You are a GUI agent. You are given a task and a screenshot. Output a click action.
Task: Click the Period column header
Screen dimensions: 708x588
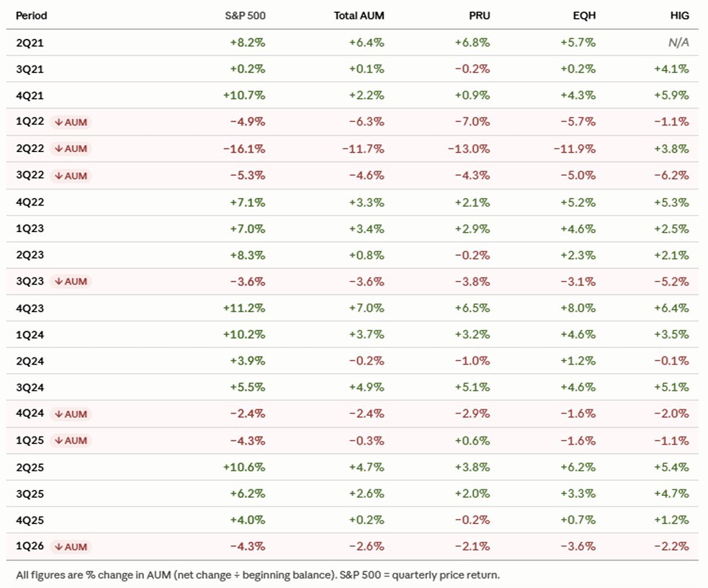(31, 16)
